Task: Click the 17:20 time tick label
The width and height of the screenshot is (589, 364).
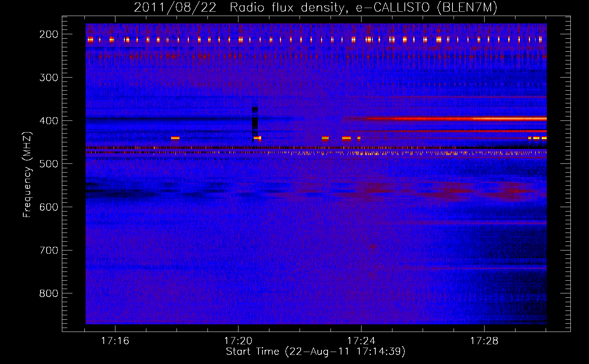Action: point(238,341)
